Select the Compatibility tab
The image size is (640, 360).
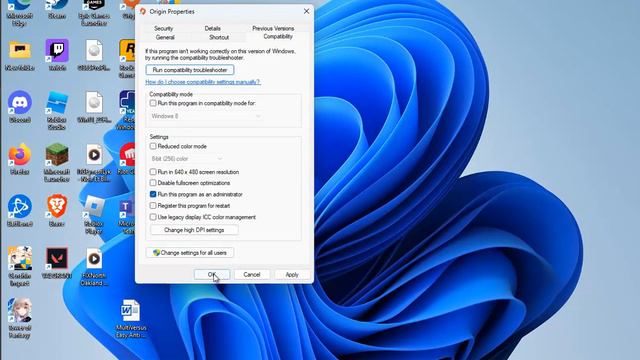tap(278, 37)
